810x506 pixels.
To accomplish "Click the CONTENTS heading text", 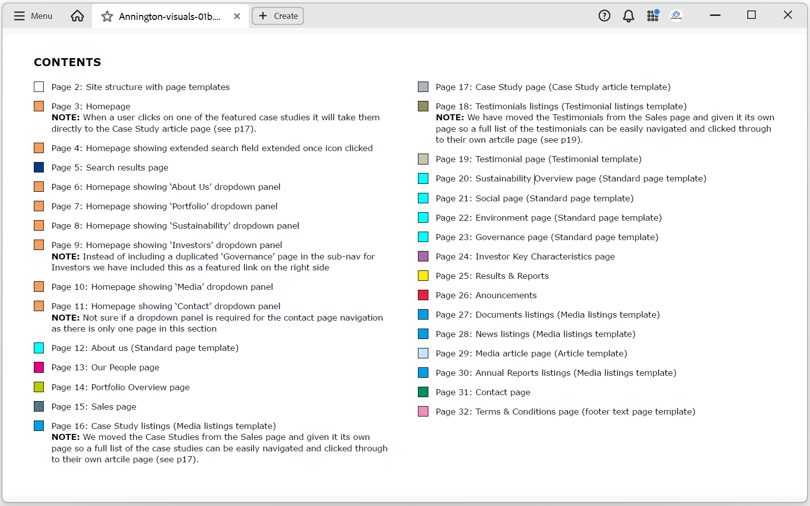I will pos(67,62).
